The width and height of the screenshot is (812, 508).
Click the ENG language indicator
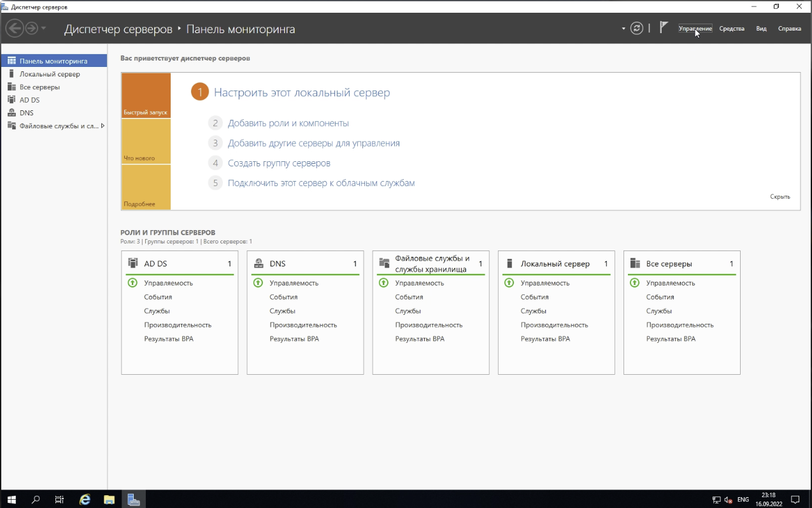(x=743, y=500)
